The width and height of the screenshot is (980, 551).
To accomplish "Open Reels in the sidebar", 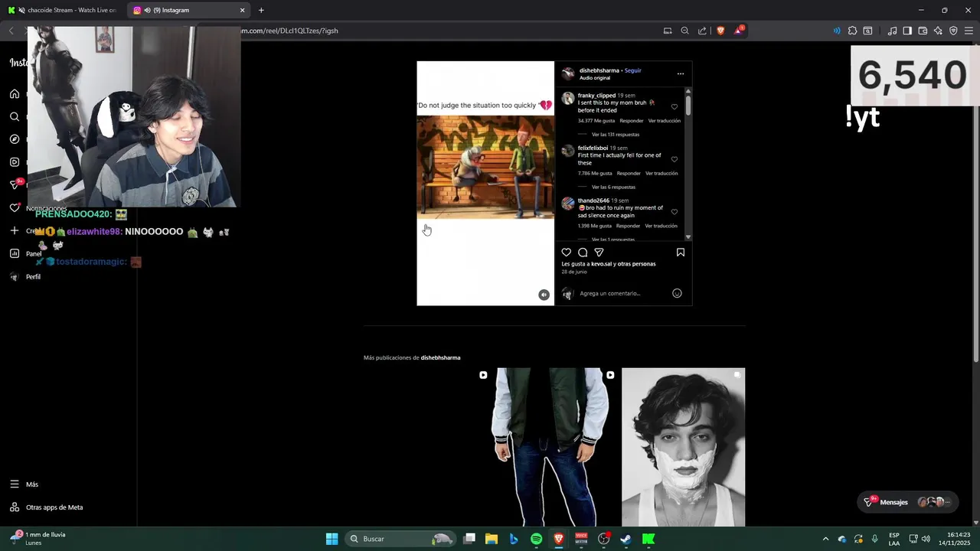I will (15, 162).
